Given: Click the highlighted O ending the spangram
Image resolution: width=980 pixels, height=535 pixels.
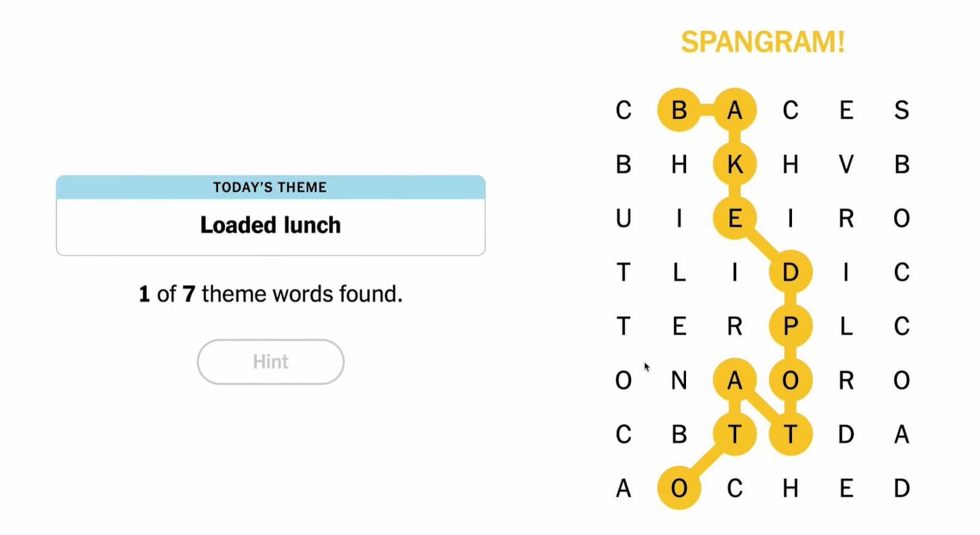Looking at the screenshot, I should point(679,489).
